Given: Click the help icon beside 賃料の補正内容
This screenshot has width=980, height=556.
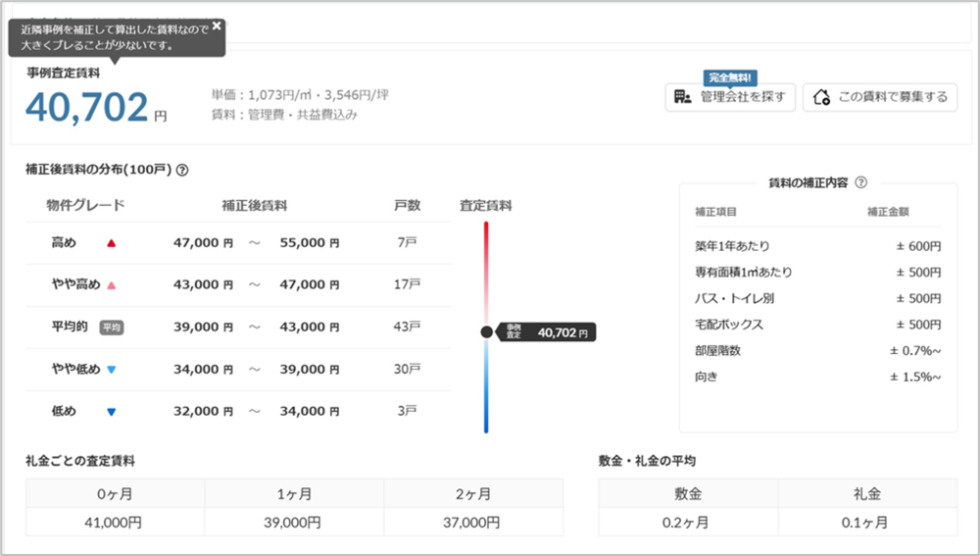Looking at the screenshot, I should click(x=860, y=182).
